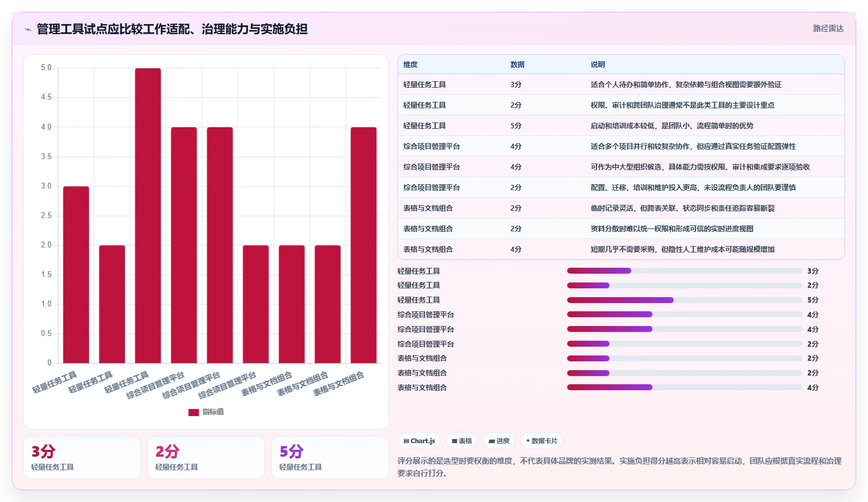Click the Chart.js tag
Image resolution: width=868 pixels, height=502 pixels.
(x=419, y=441)
